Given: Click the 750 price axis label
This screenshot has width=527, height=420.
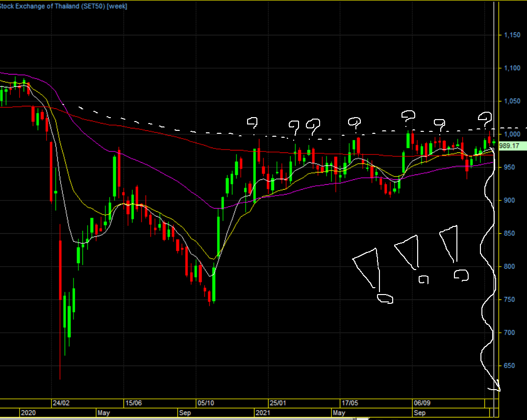Looking at the screenshot, I should [x=509, y=299].
